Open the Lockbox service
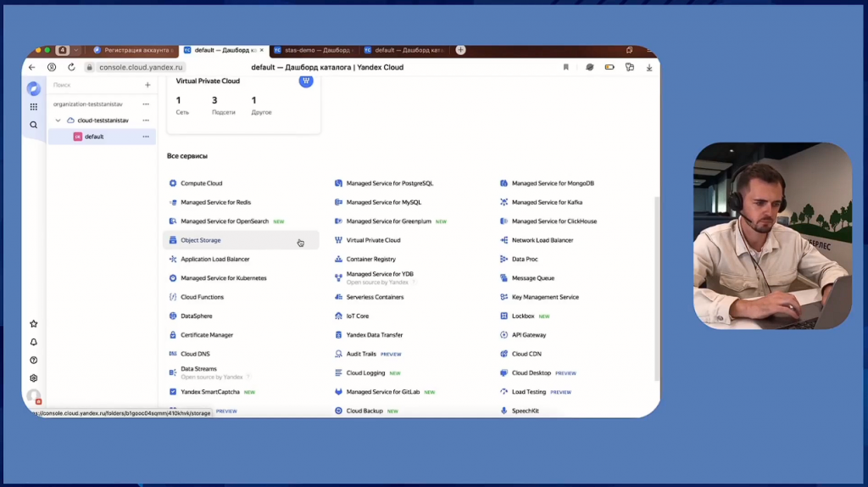 point(522,316)
